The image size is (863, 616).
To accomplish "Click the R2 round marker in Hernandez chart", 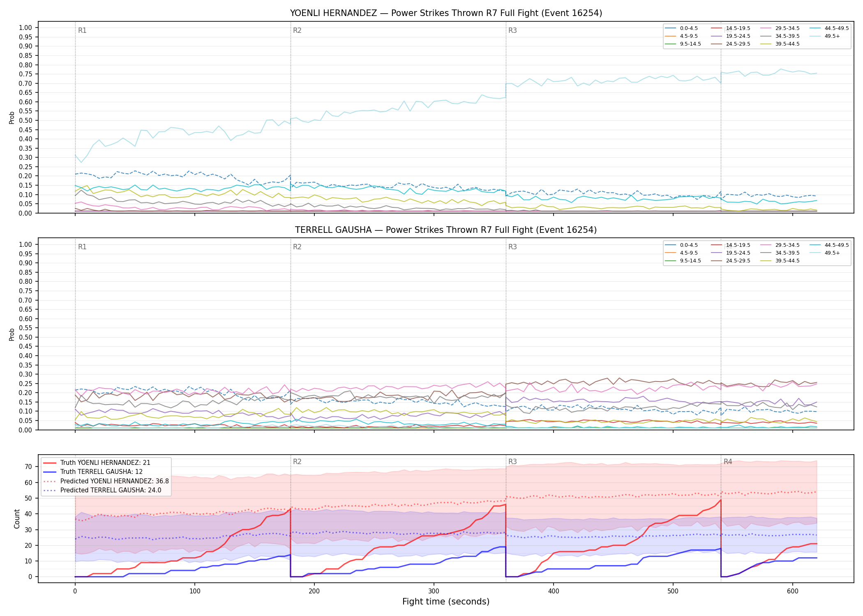I will click(297, 30).
